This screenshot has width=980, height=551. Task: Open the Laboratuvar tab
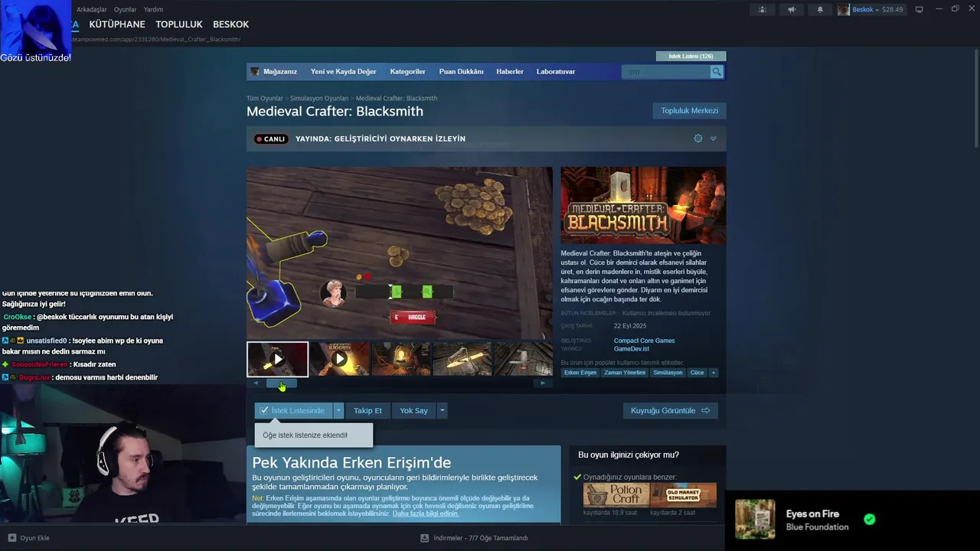(556, 72)
